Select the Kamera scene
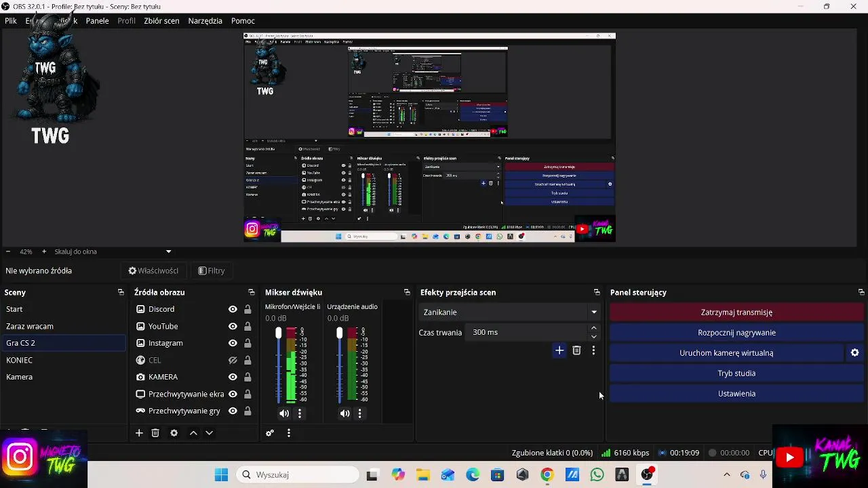 pos(63,377)
